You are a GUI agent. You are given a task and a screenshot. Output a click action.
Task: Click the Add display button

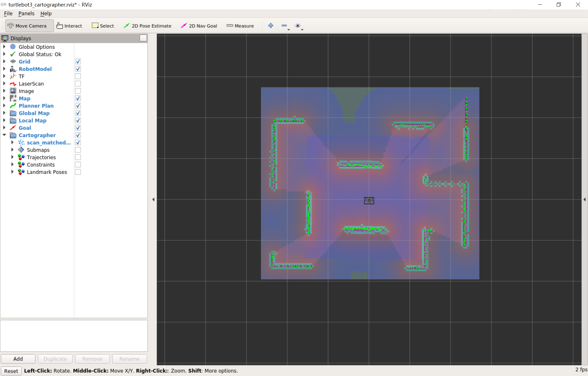pyautogui.click(x=18, y=359)
